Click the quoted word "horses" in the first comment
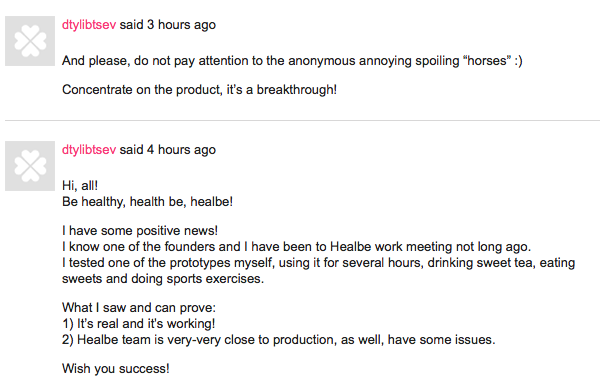608x391 pixels. click(487, 61)
